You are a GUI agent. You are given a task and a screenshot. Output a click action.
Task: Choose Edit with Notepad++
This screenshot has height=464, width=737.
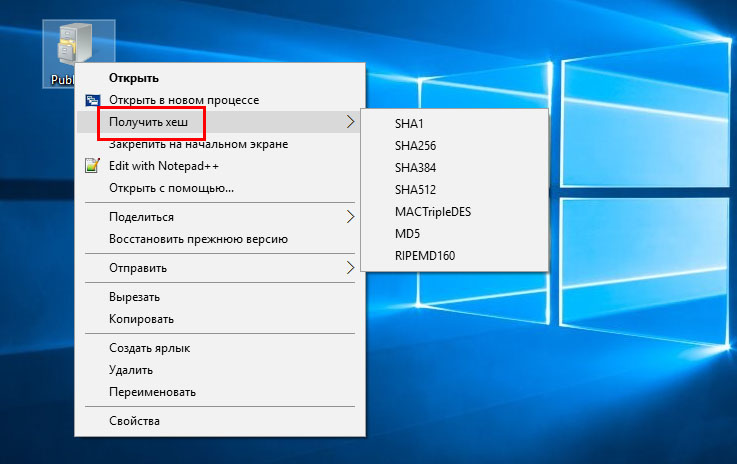point(164,166)
